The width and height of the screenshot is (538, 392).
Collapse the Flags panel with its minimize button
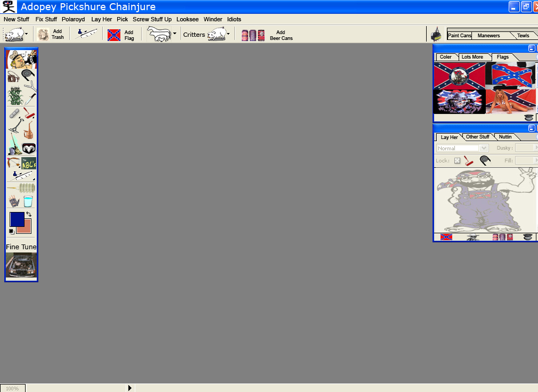point(532,48)
